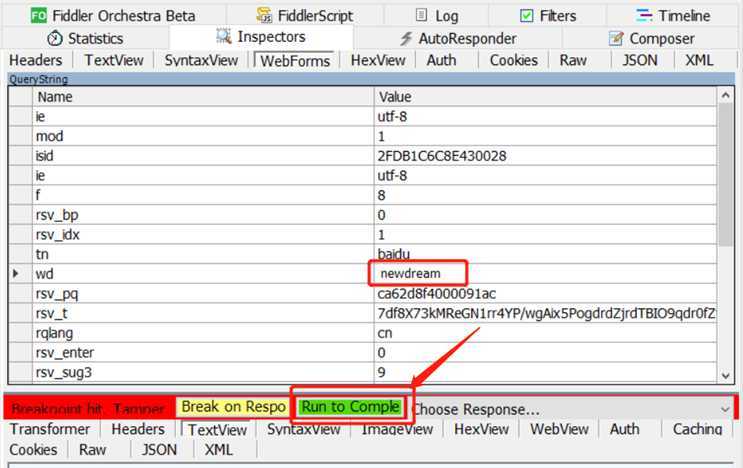Screen dimensions: 743x468
Task: Select the rqlang name cell
Action: click(x=203, y=333)
